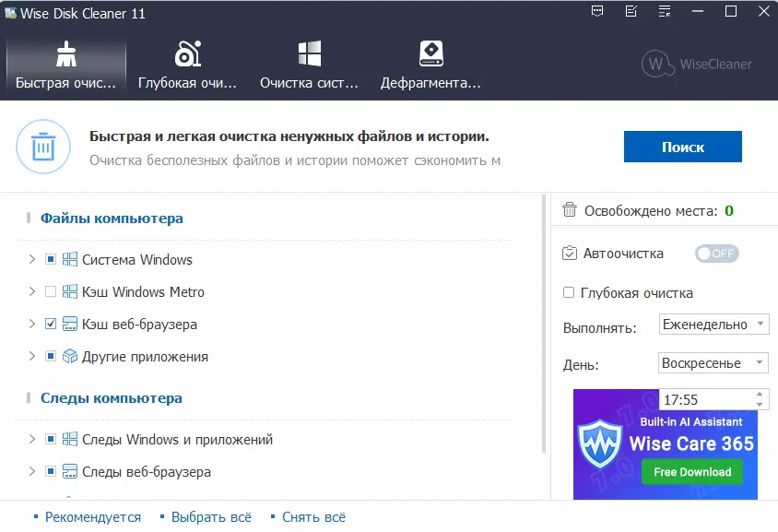Check the Кэш Windows Metro checkbox
The image size is (778, 532).
coord(51,292)
